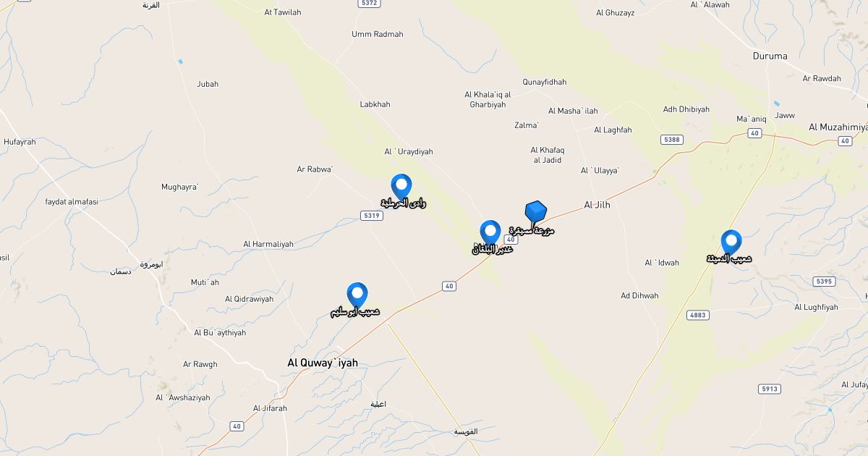Click the pin labeled شعيب ابو سليم
Screen dimensions: 868x456
[x=357, y=296]
